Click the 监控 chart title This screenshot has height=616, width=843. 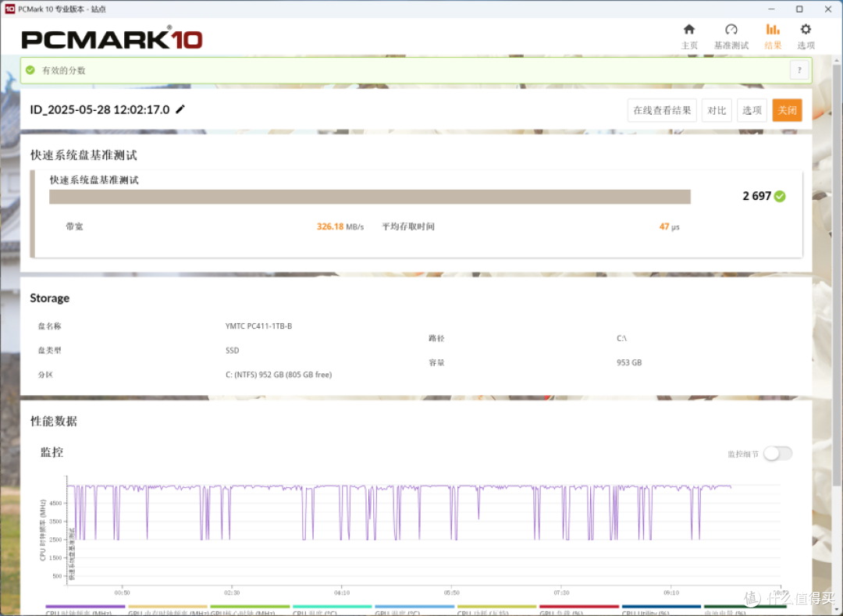point(52,452)
